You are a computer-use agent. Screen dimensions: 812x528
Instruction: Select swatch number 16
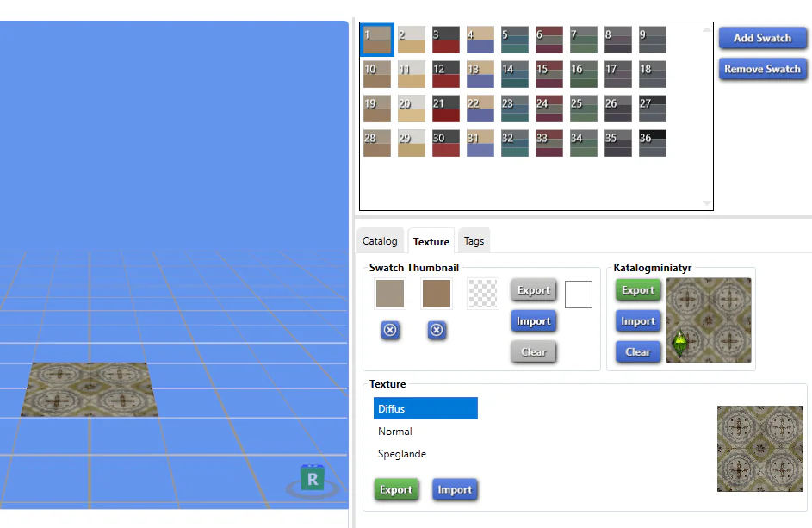584,74
